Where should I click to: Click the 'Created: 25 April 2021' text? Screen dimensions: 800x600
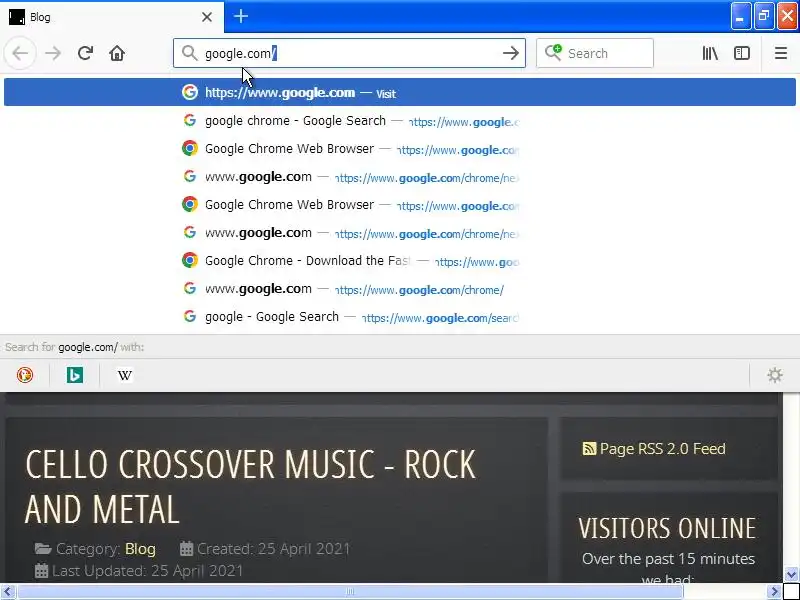pyautogui.click(x=273, y=549)
